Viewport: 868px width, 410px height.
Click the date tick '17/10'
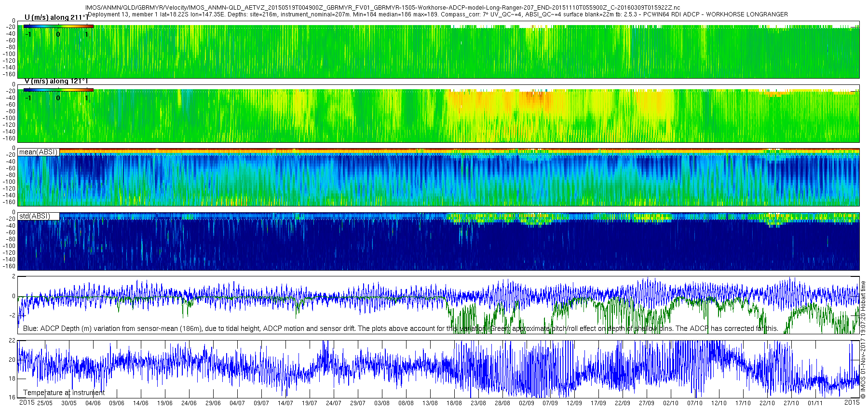(743, 403)
